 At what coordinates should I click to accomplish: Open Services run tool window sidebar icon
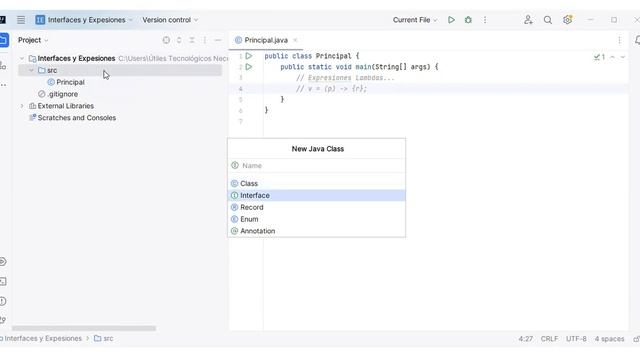[x=3, y=262]
